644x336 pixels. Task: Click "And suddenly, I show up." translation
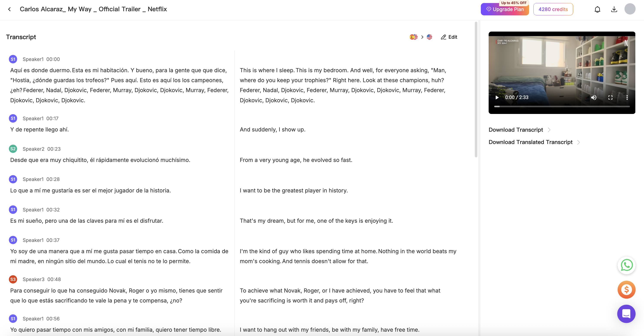pos(272,130)
